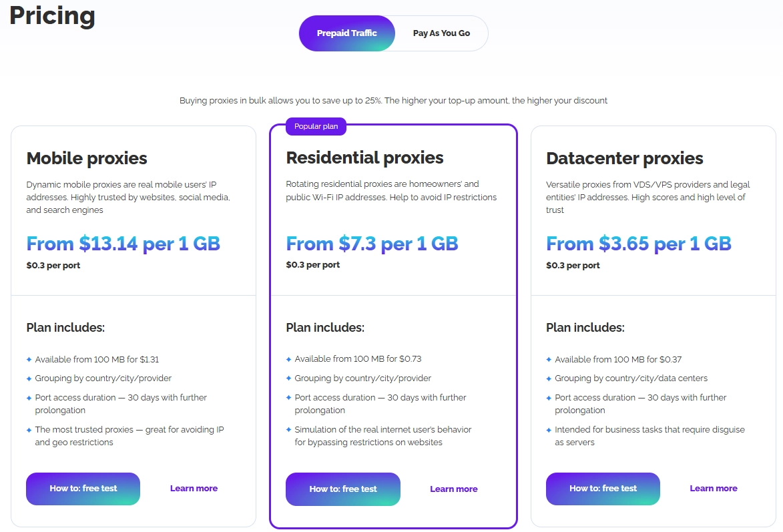783x532 pixels.
Task: Click Mobile proxies 'How to: free test' button
Action: [x=83, y=489]
